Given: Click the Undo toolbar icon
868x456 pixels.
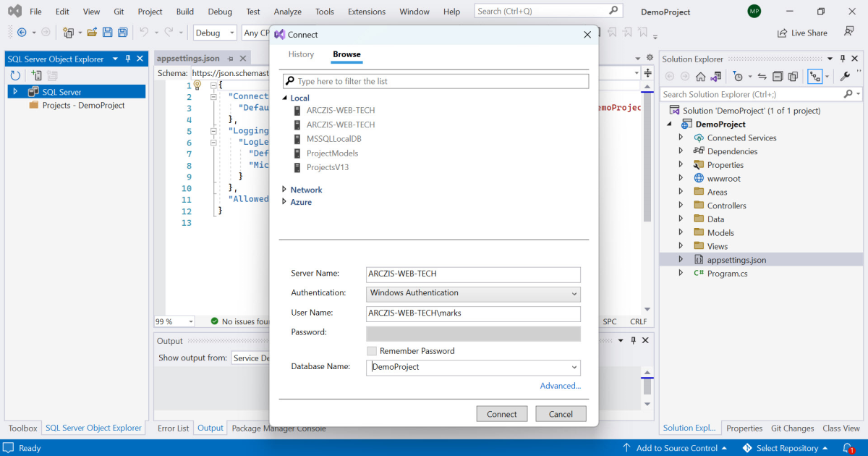Looking at the screenshot, I should [x=144, y=33].
